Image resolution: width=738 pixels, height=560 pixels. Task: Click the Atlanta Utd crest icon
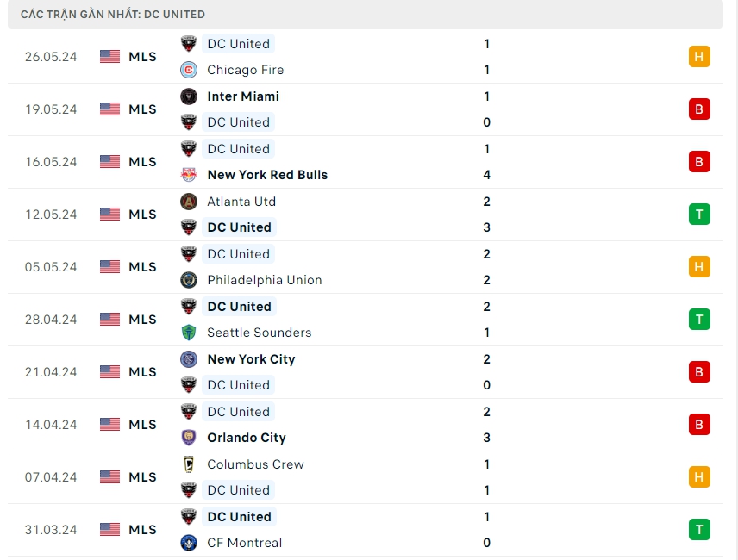tap(189, 202)
